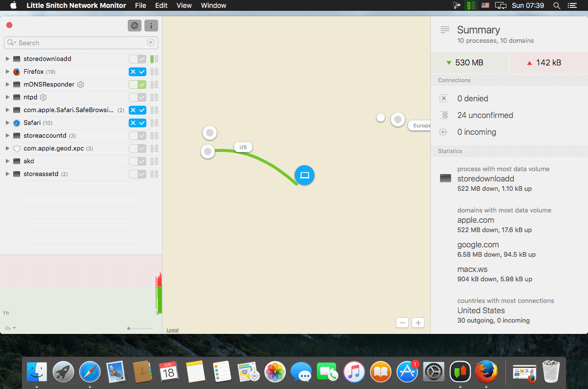The image size is (588, 389).
Task: Open the Little Snitch Network Monitor menu
Action: coord(76,5)
